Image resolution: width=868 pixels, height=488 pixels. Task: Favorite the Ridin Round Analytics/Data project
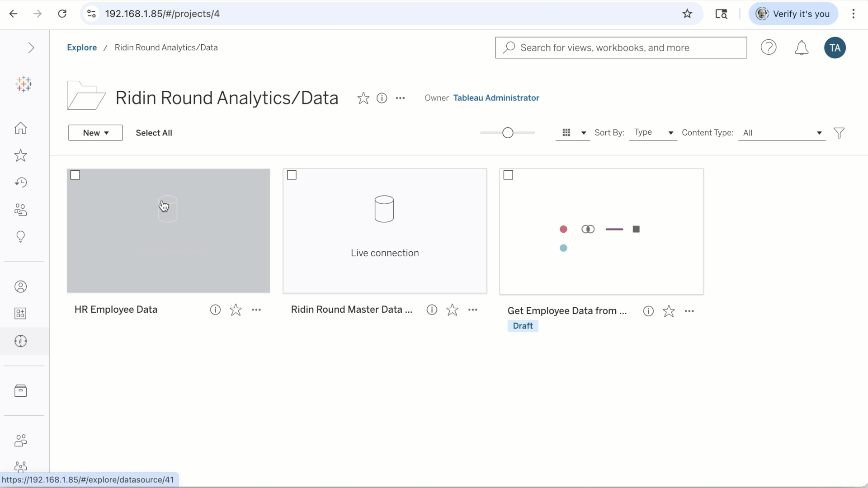point(363,98)
